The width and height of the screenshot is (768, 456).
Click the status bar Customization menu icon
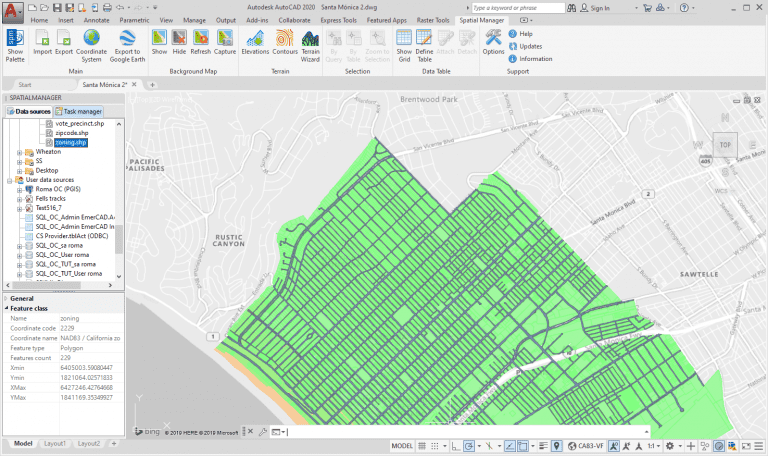[x=759, y=446]
